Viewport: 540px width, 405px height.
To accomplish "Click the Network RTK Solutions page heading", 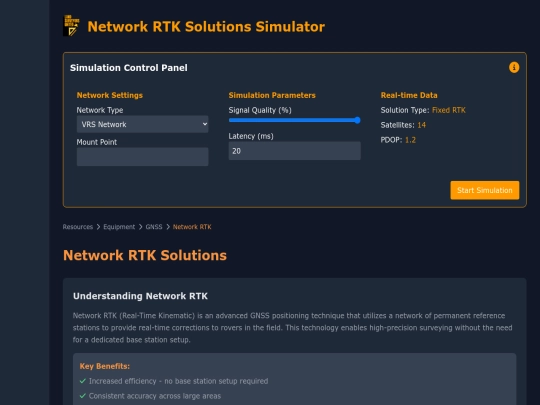I will 145,255.
